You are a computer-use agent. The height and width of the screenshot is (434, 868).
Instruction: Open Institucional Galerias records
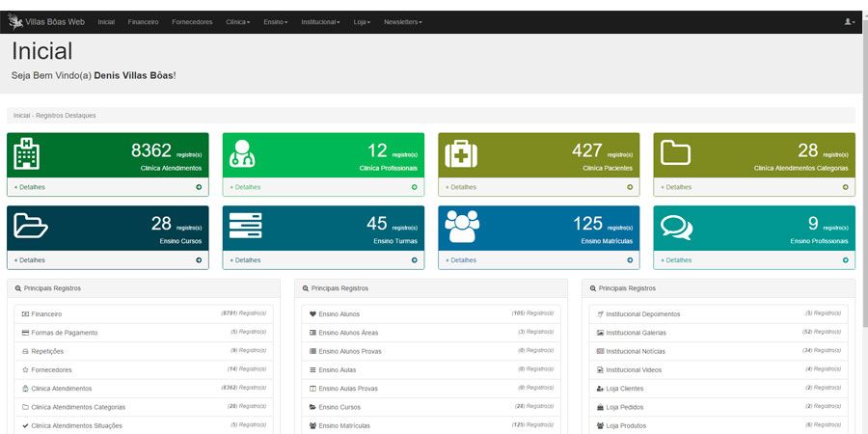[x=636, y=333]
